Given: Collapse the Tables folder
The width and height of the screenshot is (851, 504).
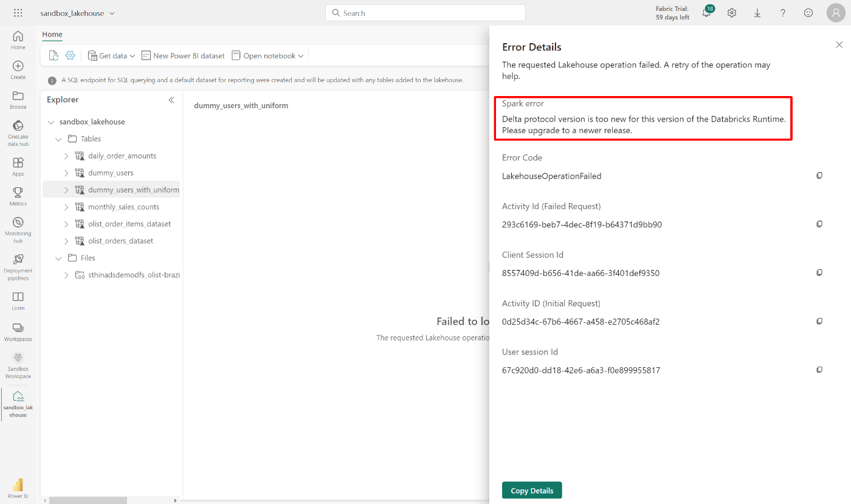Looking at the screenshot, I should [x=59, y=139].
